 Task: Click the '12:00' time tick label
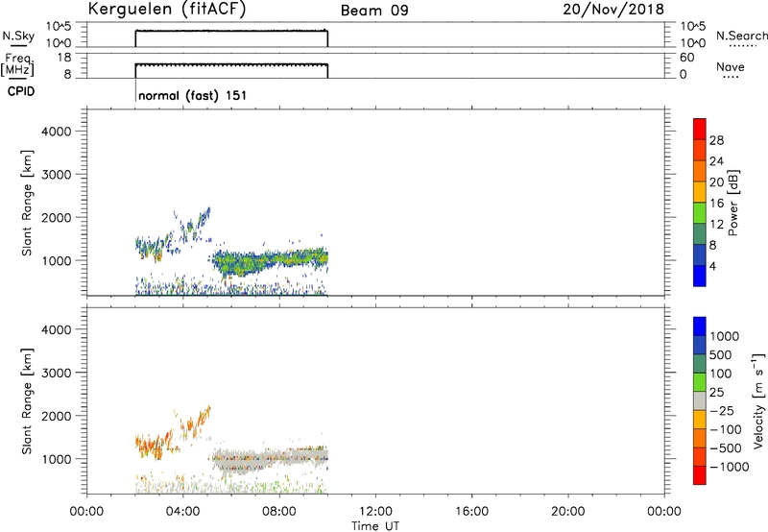(375, 512)
